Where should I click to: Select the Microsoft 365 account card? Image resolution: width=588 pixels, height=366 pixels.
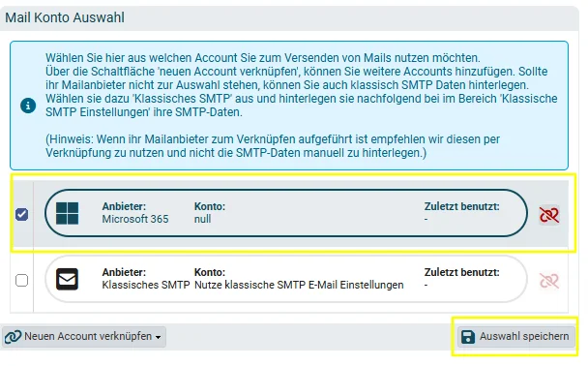click(x=286, y=213)
